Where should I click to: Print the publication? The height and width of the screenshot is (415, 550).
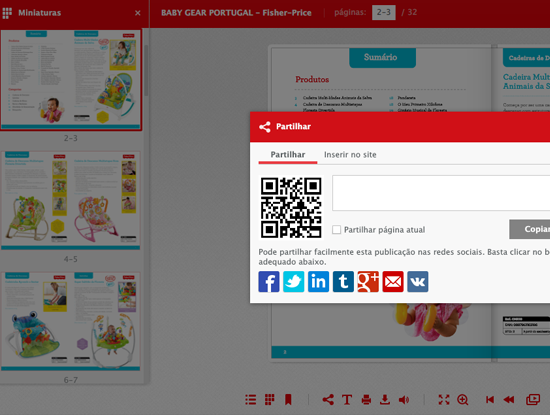(x=366, y=400)
